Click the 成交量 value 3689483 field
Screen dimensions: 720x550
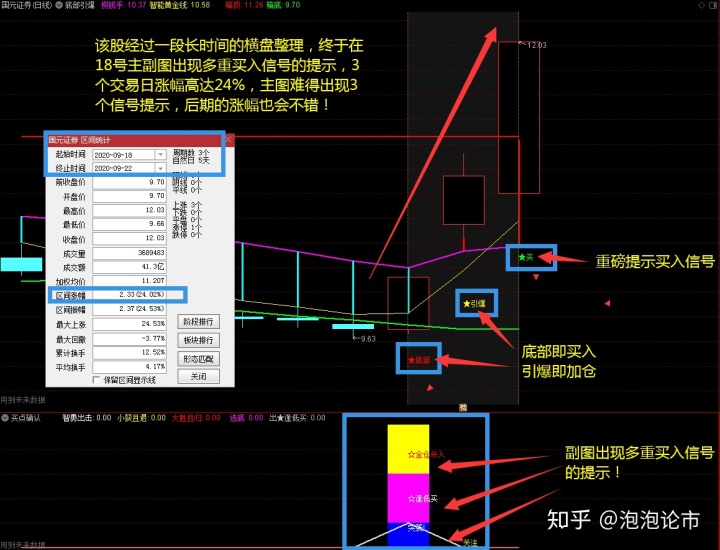[129, 253]
